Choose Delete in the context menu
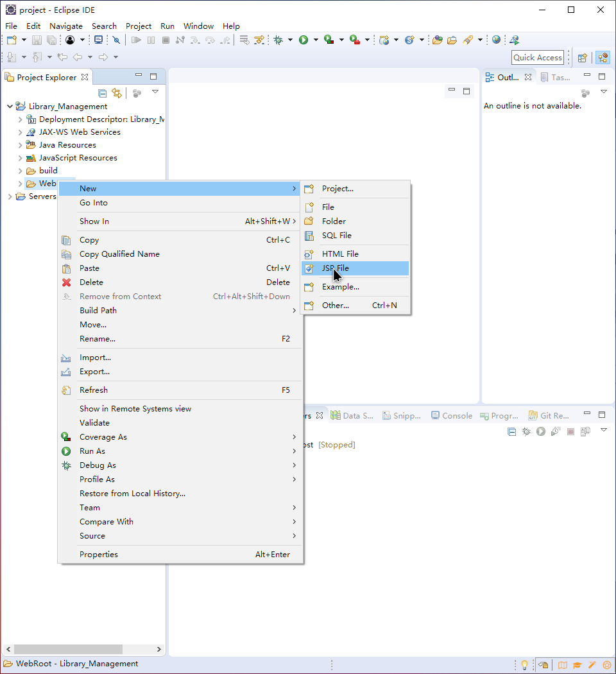 180,282
